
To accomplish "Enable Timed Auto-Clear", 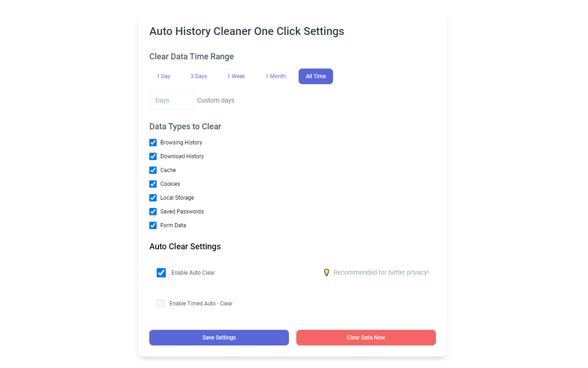I will [160, 304].
